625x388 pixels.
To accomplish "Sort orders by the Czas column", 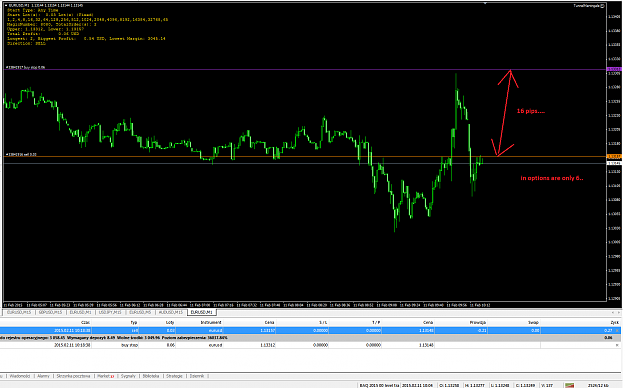I will click(x=85, y=322).
